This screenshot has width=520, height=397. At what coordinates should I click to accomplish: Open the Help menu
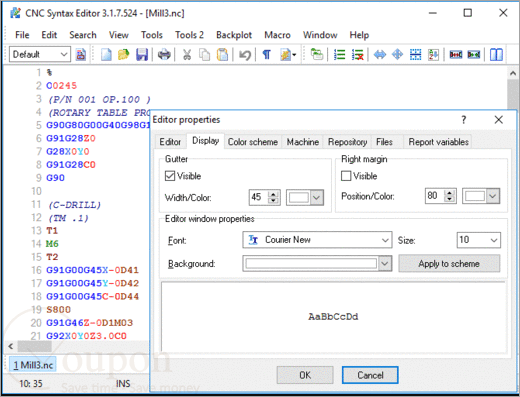click(x=359, y=35)
